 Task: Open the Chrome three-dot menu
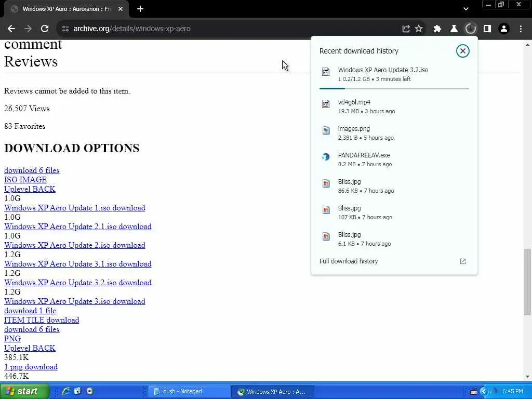(x=521, y=29)
